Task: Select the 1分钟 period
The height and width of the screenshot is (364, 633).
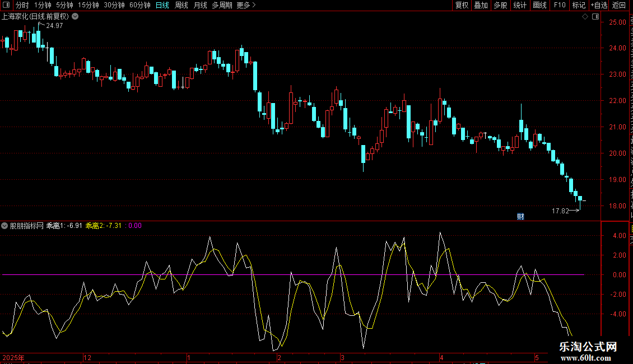Action: point(43,5)
